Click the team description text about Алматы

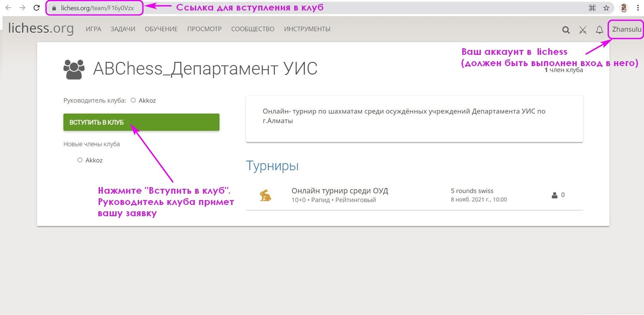(x=404, y=116)
